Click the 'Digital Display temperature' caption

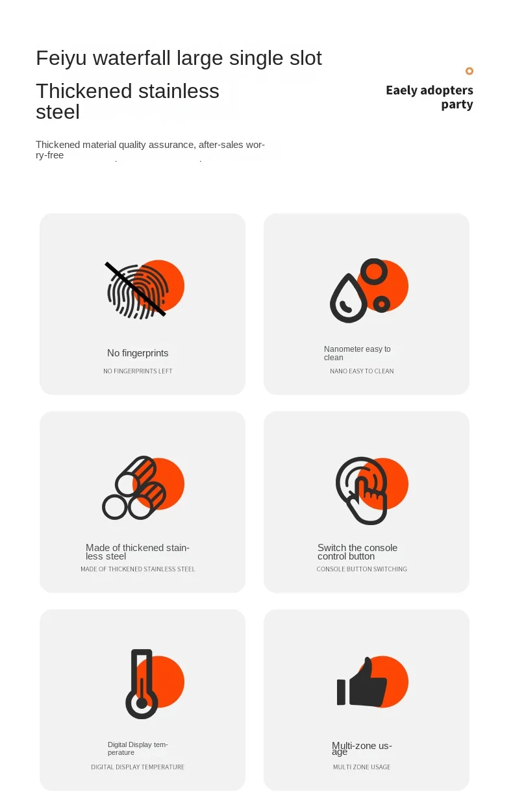(138, 748)
